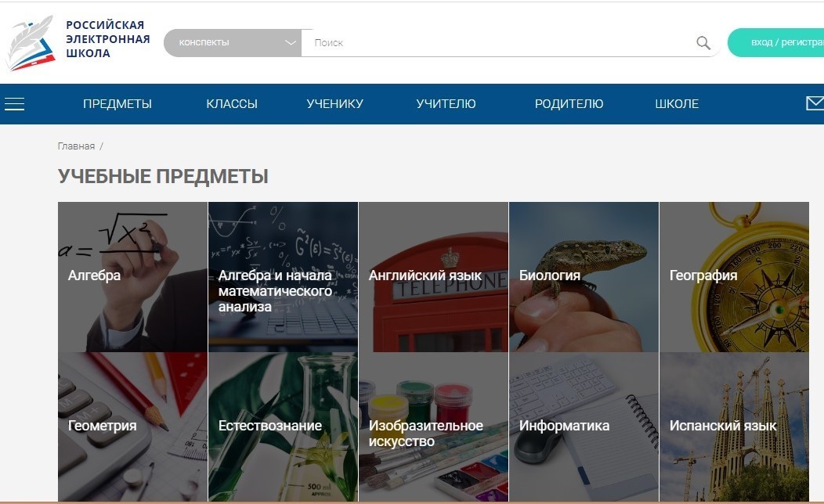Open the КЛАССЫ menu item

(232, 104)
